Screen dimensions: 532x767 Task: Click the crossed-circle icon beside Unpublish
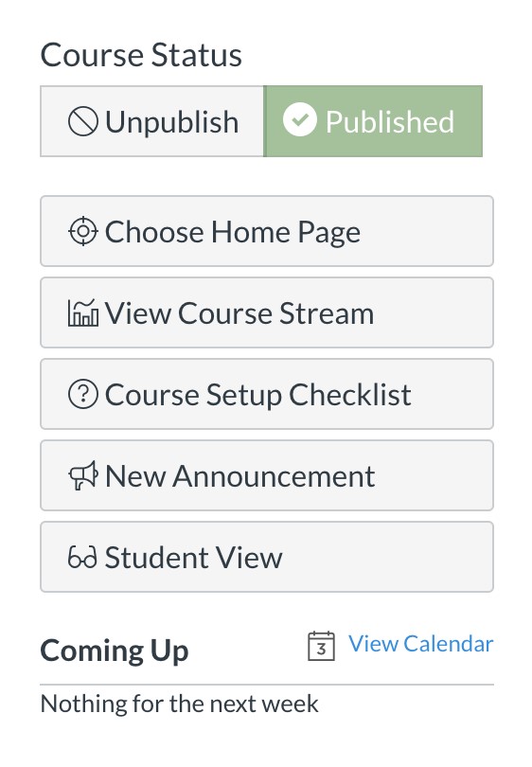(83, 122)
